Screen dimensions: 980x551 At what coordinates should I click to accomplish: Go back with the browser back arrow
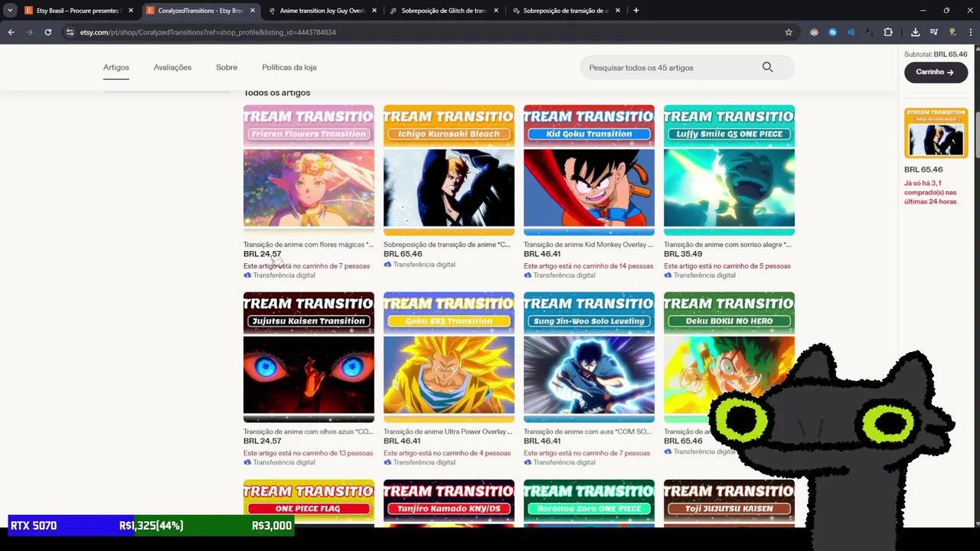[x=11, y=32]
